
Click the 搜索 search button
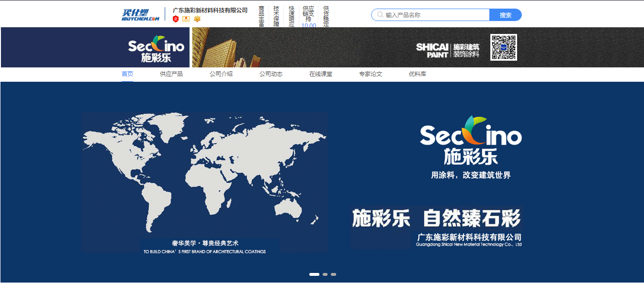point(506,15)
